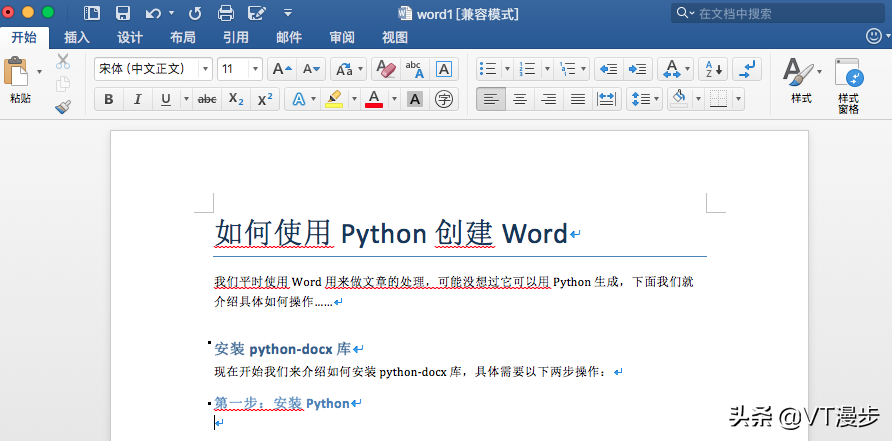This screenshot has height=441, width=892.
Task: Open the quick access toolbar customize arrow
Action: (x=288, y=13)
